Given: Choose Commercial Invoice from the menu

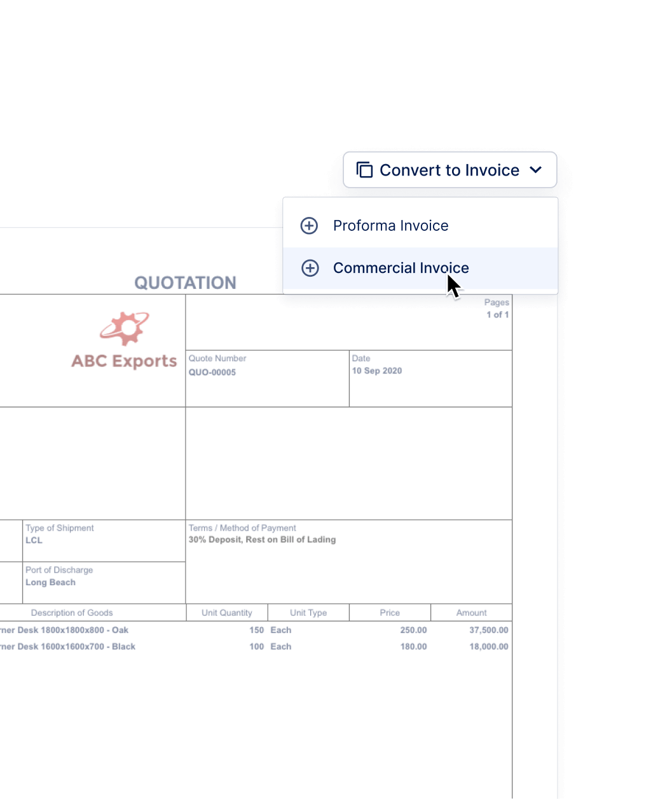Looking at the screenshot, I should 401,268.
